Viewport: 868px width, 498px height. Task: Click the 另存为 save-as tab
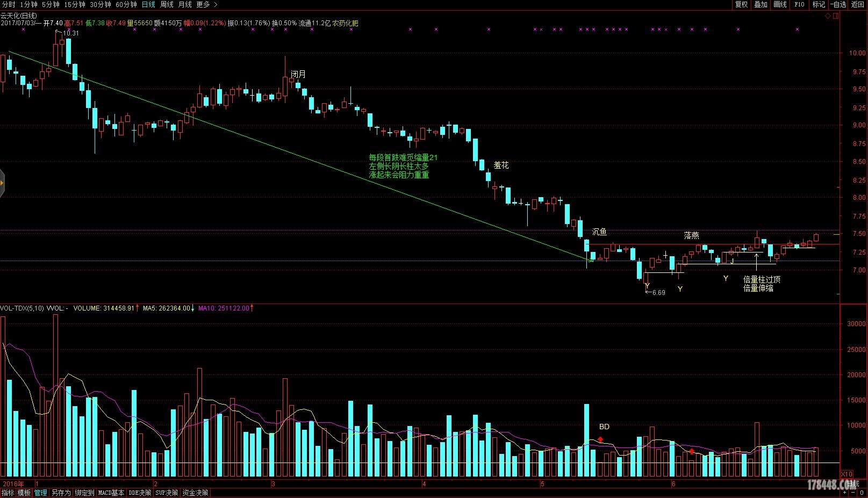tap(61, 493)
